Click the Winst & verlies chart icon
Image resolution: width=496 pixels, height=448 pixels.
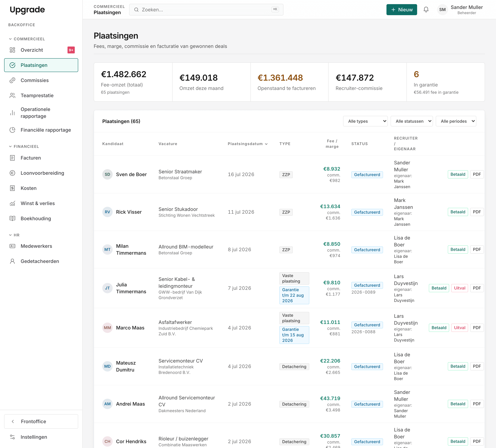(x=12, y=203)
